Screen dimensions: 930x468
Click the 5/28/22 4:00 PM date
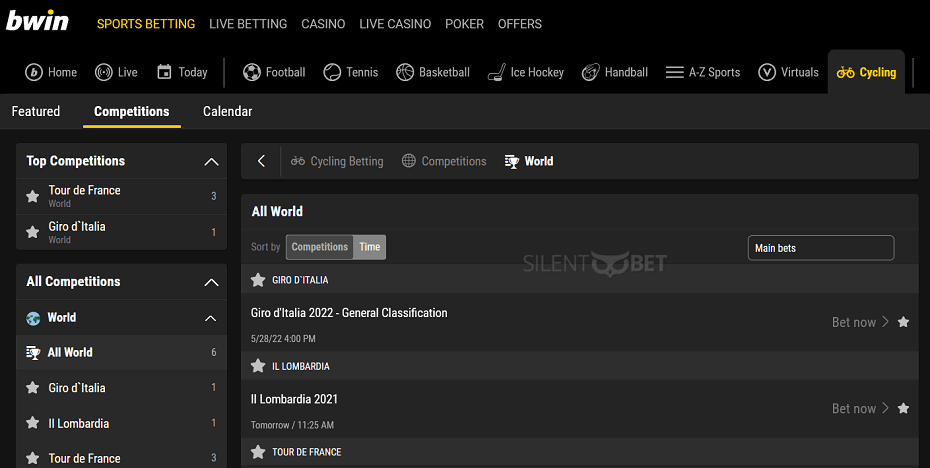pos(283,339)
